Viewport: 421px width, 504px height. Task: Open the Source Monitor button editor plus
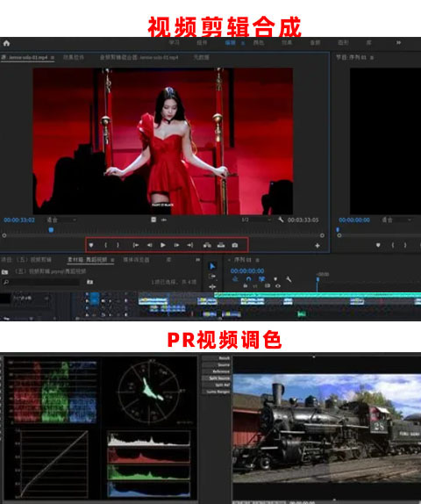click(x=318, y=246)
